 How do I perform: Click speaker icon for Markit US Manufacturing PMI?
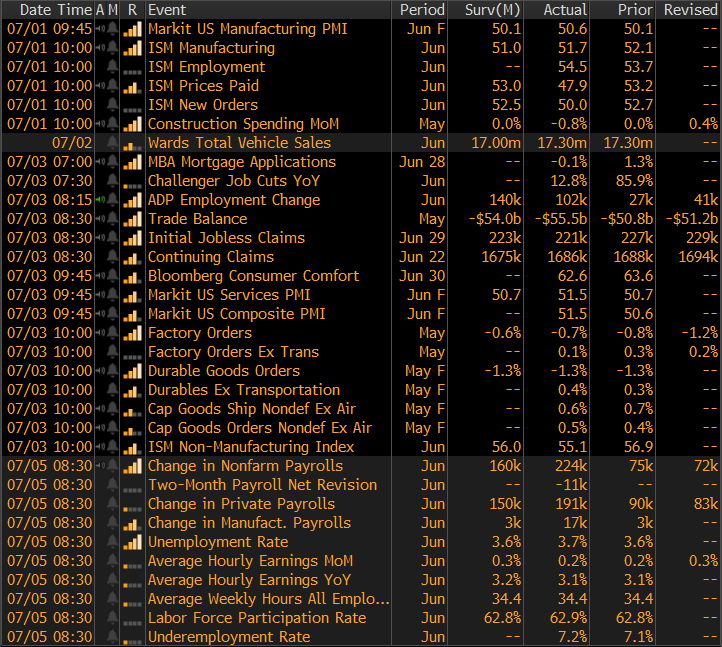[x=101, y=29]
